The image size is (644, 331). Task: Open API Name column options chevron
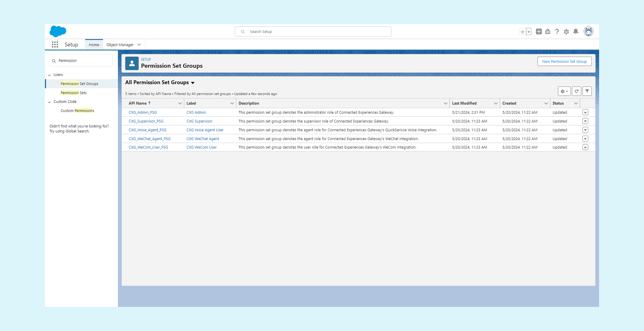coord(180,103)
